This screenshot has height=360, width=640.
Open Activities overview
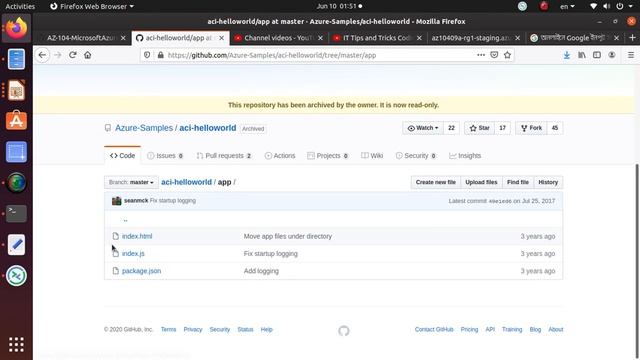coord(20,6)
